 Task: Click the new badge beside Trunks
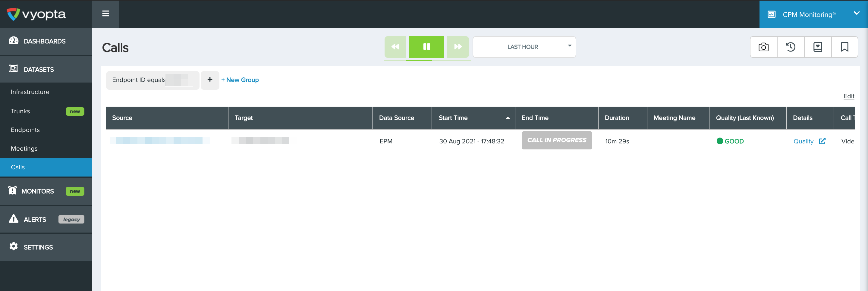[x=75, y=111]
